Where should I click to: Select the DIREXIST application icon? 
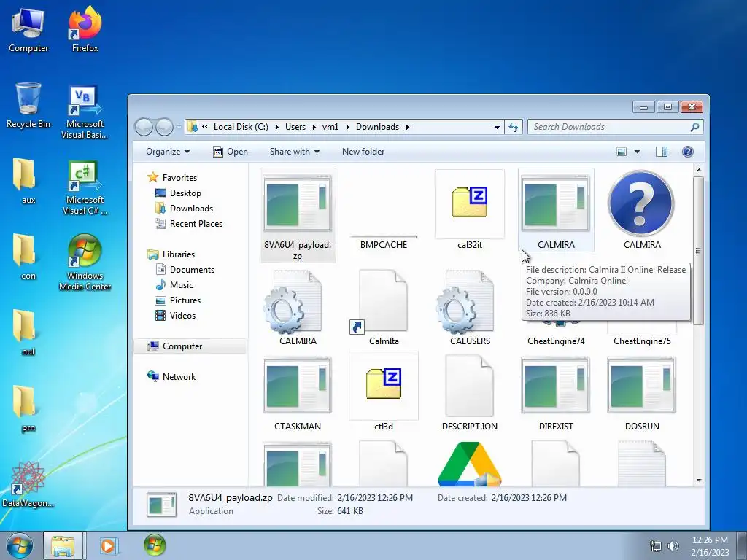pos(555,385)
